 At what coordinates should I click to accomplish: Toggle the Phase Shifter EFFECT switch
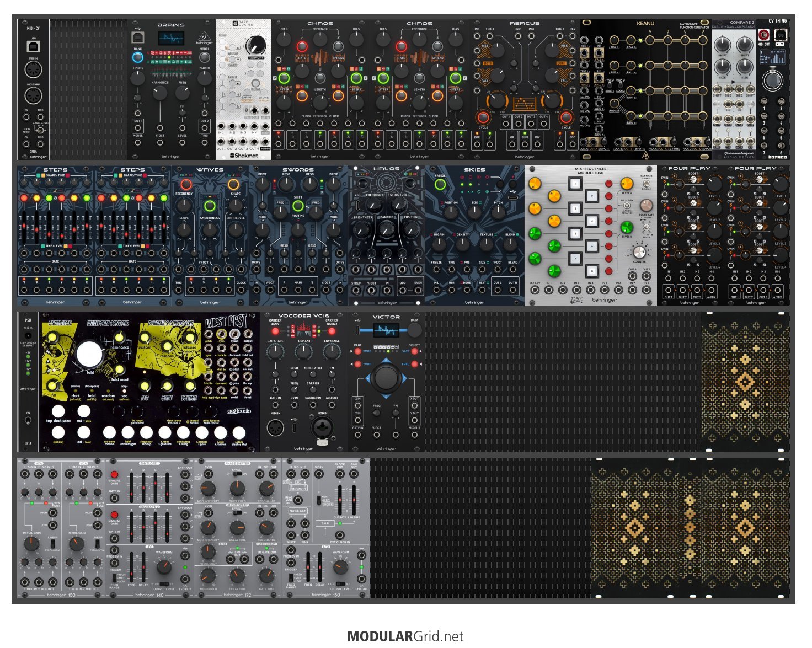(x=238, y=474)
